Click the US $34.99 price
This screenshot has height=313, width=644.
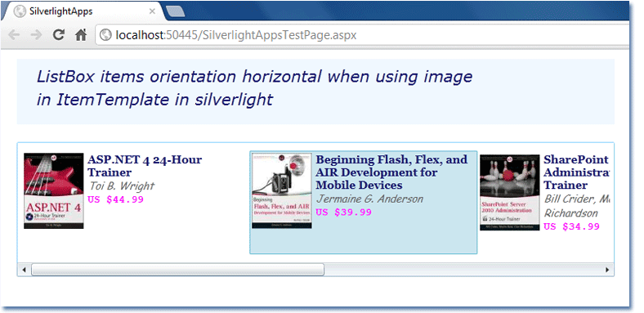572,226
